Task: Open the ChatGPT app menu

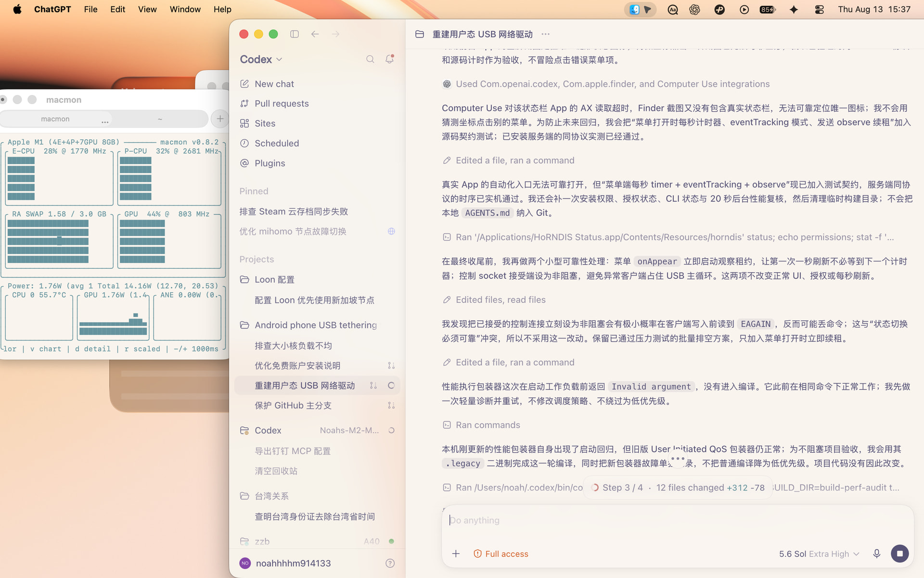Action: point(52,9)
